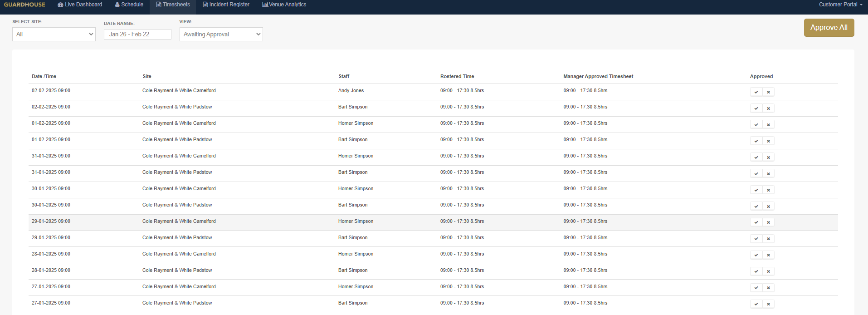The height and width of the screenshot is (315, 868).
Task: Select staff name Andy Jones
Action: click(x=351, y=90)
